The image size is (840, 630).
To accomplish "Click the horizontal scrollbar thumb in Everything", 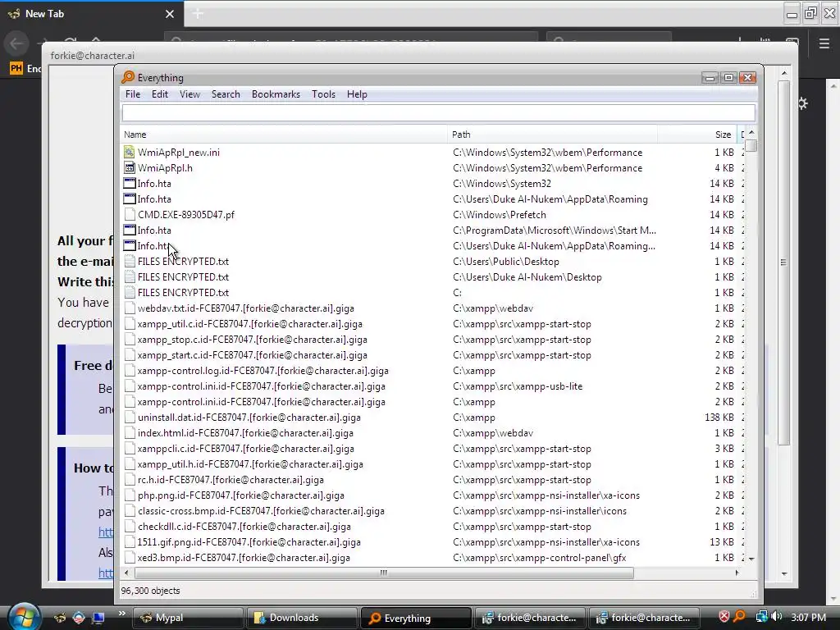I will [384, 573].
